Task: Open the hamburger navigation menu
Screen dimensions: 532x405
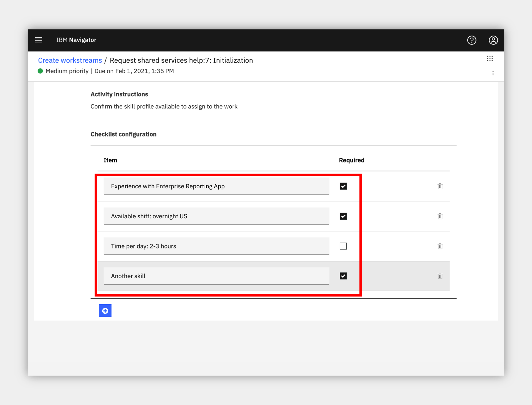Action: click(39, 40)
